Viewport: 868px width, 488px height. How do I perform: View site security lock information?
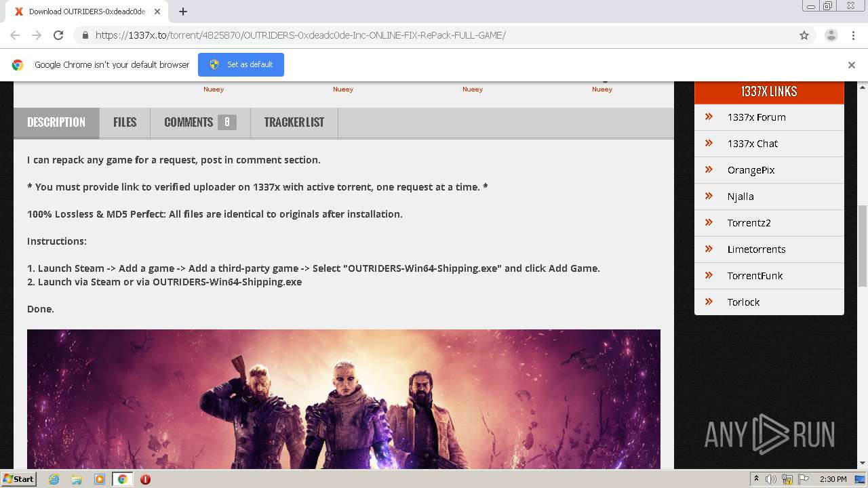tap(85, 35)
